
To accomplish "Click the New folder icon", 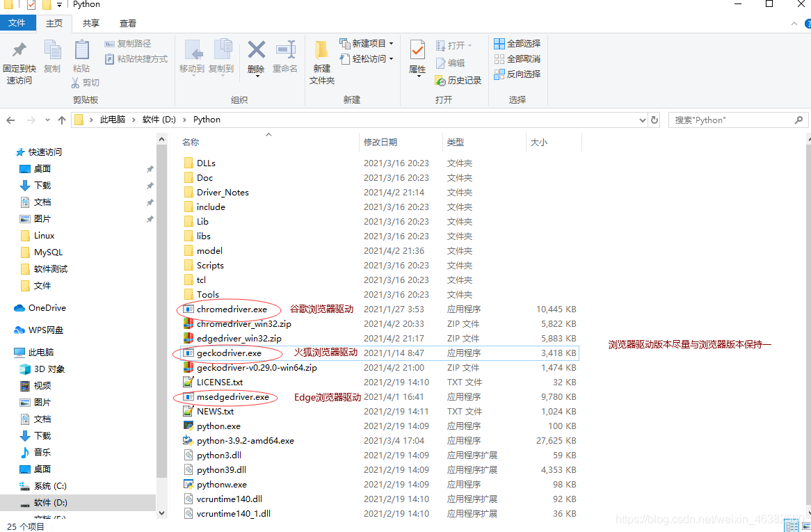I will [322, 50].
